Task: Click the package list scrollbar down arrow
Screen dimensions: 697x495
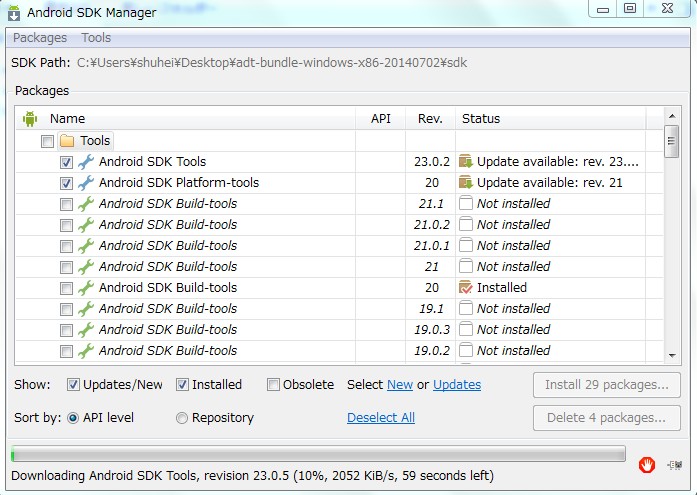Action: pyautogui.click(x=672, y=355)
